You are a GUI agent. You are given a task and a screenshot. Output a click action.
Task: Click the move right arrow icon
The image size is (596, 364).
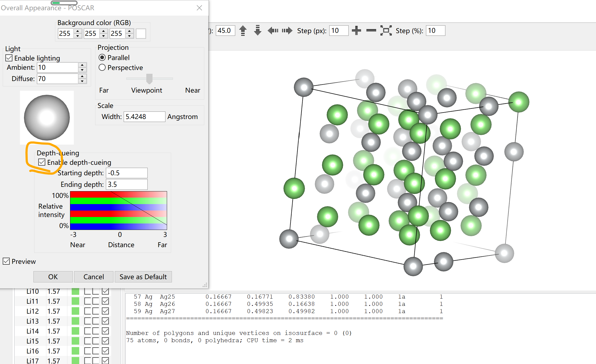[x=287, y=30]
